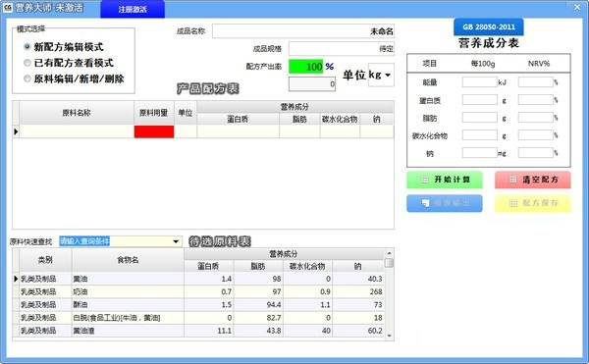This screenshot has width=589, height=364.
Task: Click the 82.7 fat value cell
Action: pos(258,318)
